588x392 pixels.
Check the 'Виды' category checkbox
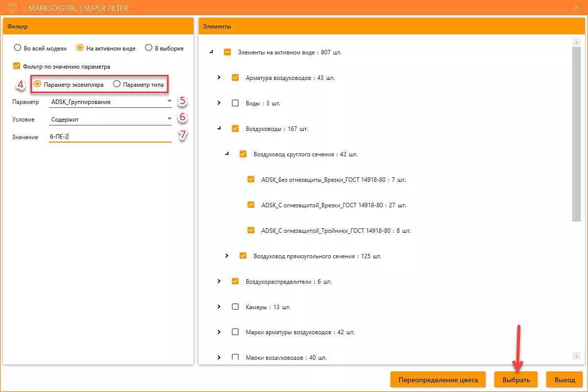tap(235, 103)
